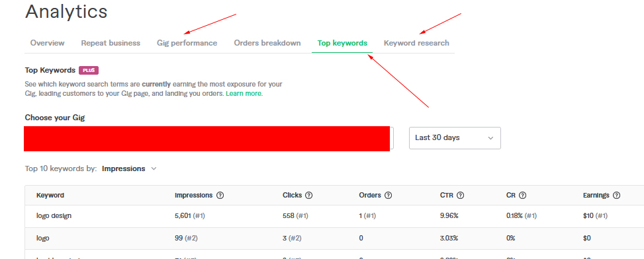Click the Earnings help icon
The height and width of the screenshot is (259, 644).
[x=616, y=196]
